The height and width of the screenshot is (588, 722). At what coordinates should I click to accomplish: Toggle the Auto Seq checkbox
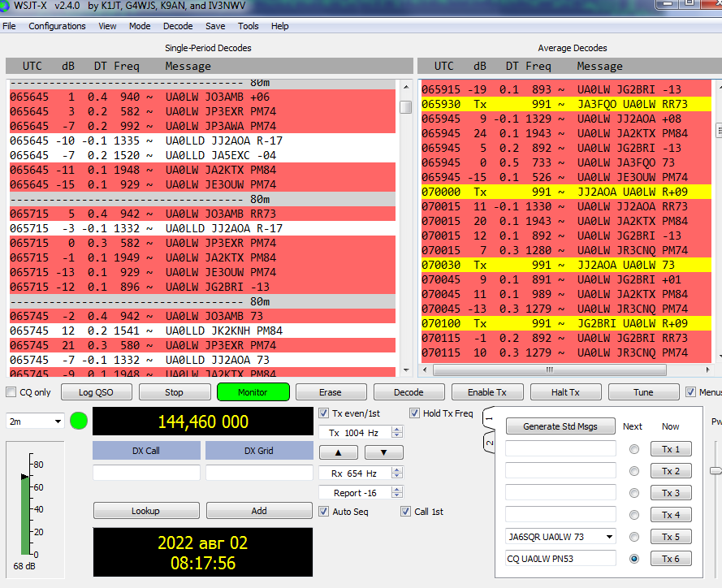(324, 512)
